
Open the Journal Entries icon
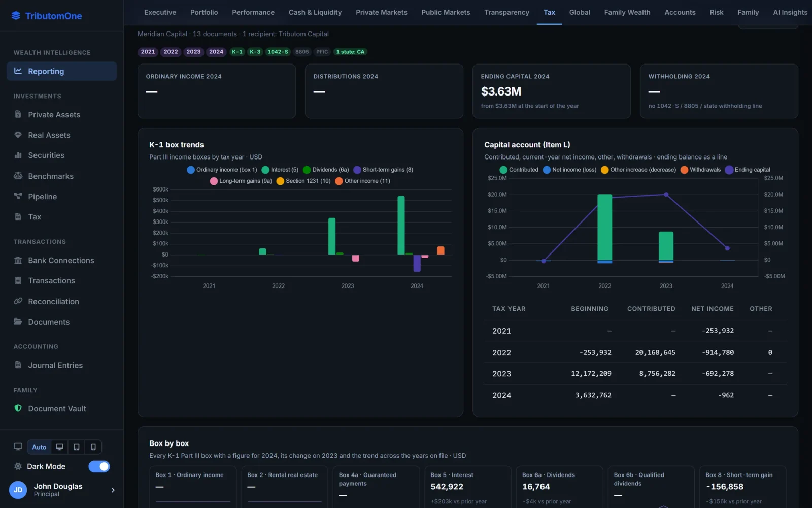click(18, 365)
